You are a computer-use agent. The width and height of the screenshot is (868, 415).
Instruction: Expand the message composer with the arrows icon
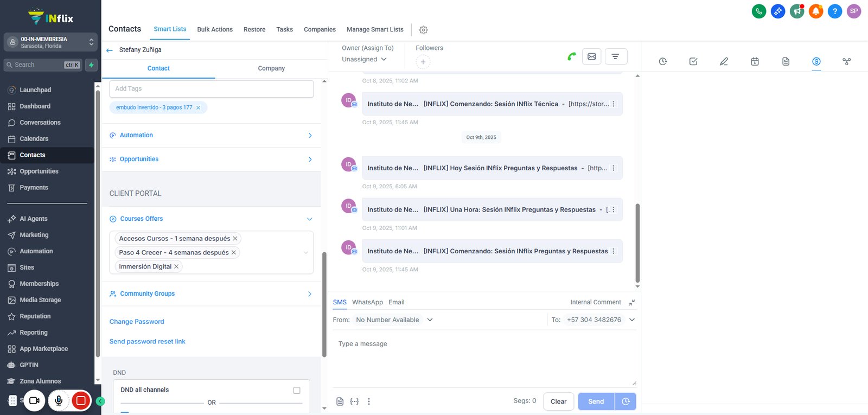632,302
